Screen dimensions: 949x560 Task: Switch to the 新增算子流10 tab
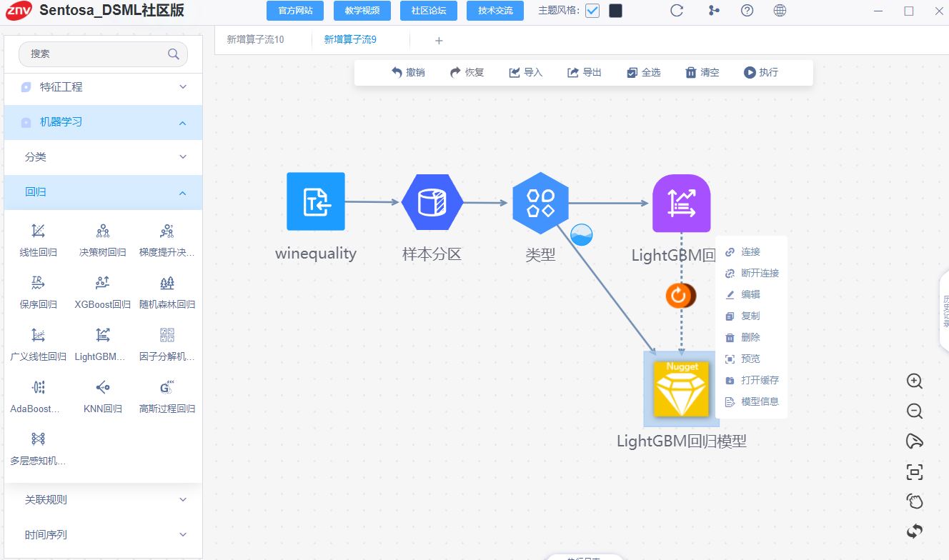click(255, 40)
